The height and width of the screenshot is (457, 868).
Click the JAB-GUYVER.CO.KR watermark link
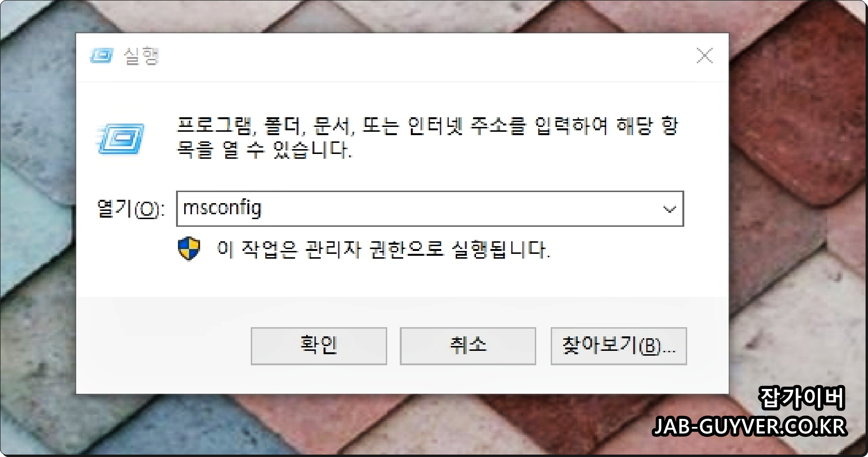(x=749, y=427)
